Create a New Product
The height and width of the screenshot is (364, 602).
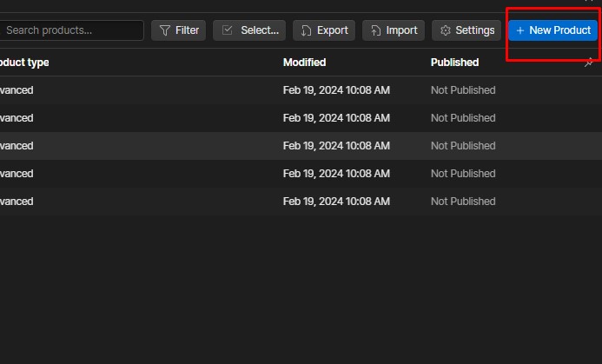pos(552,30)
